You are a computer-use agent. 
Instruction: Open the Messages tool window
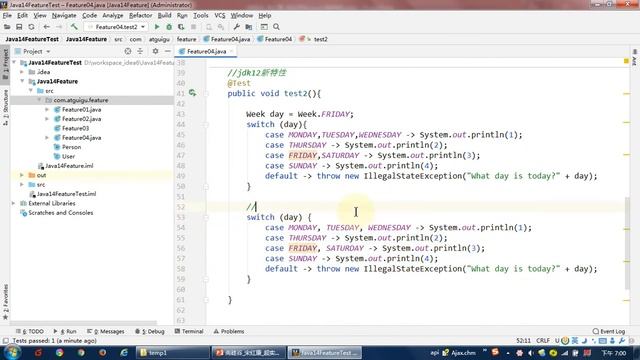(106, 331)
